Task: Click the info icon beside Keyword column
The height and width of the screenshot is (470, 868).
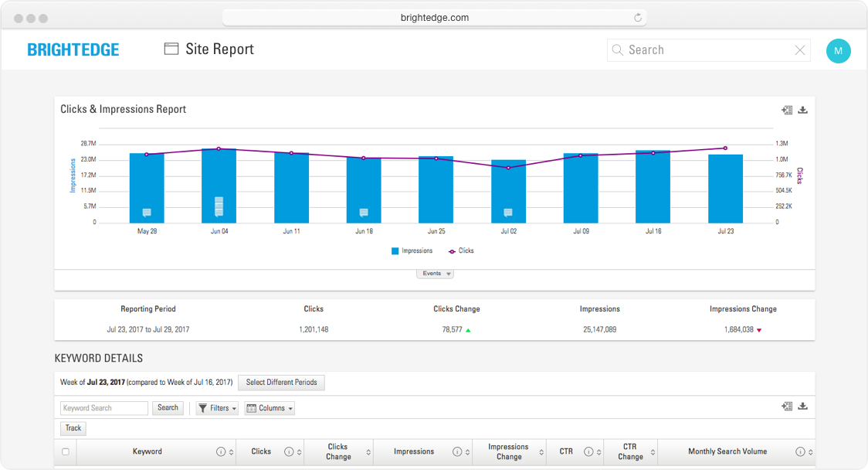Action: 221,451
